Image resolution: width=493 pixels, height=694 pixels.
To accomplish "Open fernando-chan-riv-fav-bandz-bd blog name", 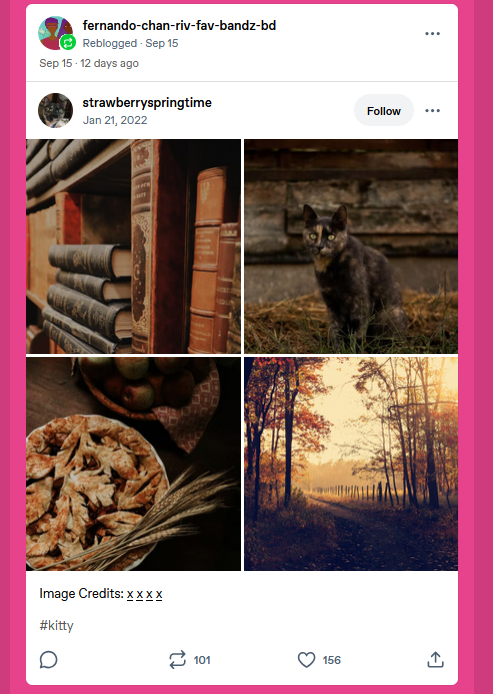I will tap(179, 26).
